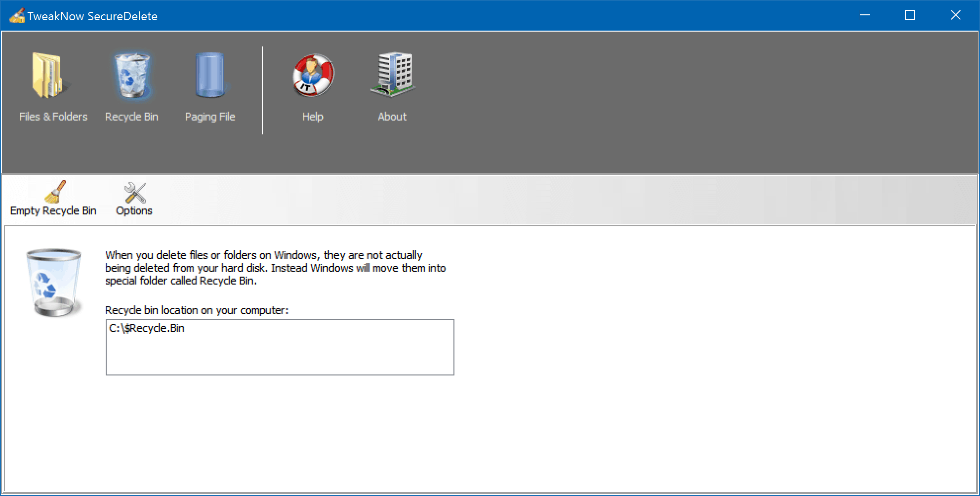Viewport: 980px width, 496px height.
Task: Click the "Files & Folders" text label
Action: click(53, 117)
